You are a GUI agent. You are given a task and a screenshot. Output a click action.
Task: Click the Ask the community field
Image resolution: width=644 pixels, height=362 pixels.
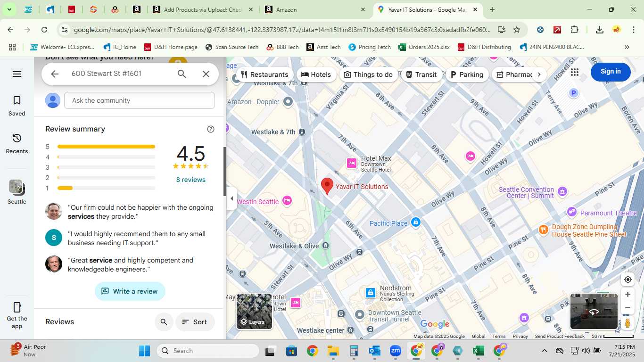point(140,100)
